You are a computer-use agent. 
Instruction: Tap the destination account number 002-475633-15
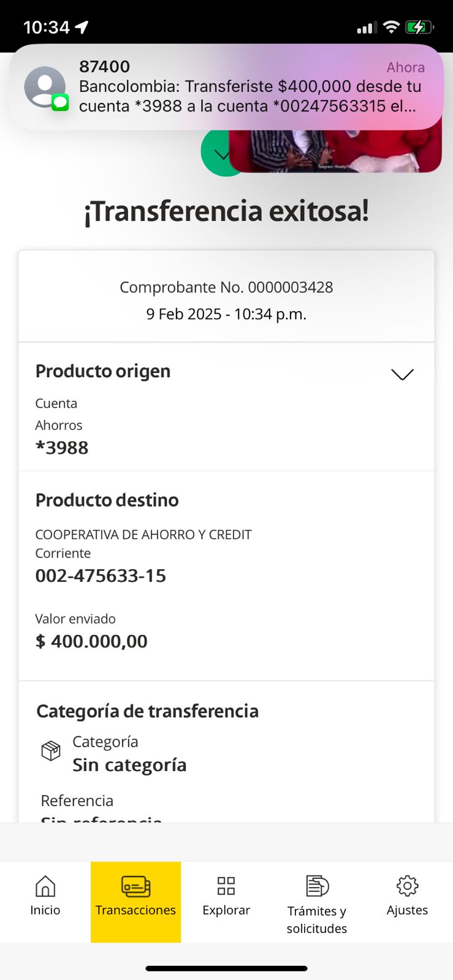tap(101, 576)
